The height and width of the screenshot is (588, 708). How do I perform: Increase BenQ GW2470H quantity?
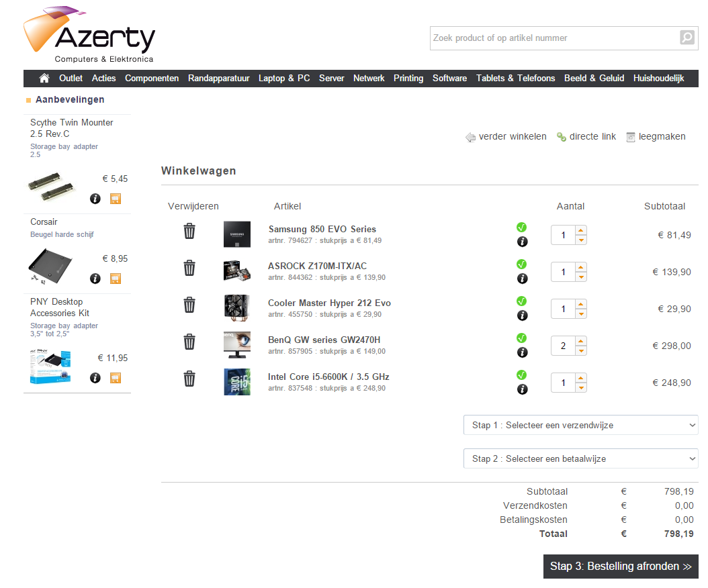[581, 341]
